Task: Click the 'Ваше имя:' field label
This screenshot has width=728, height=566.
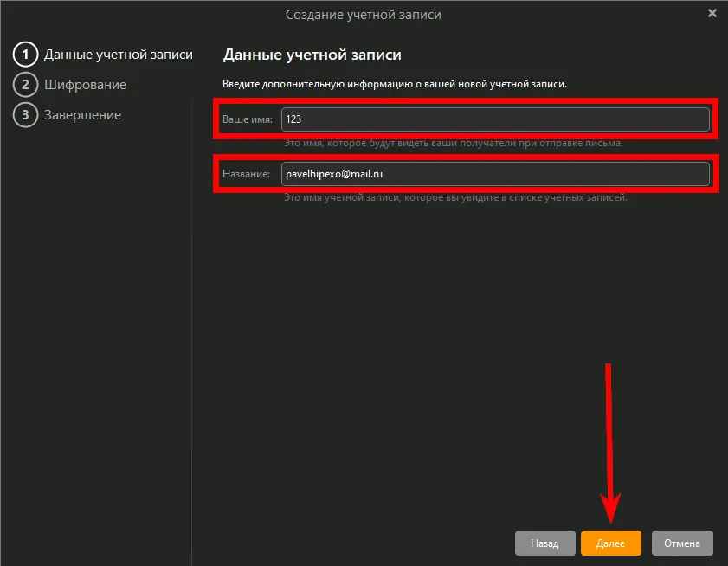Action: coord(248,119)
